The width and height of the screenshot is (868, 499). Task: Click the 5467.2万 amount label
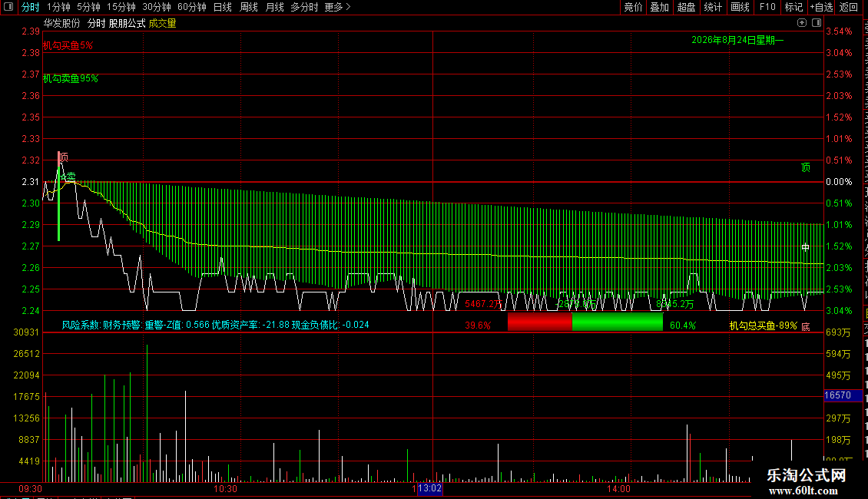point(482,304)
